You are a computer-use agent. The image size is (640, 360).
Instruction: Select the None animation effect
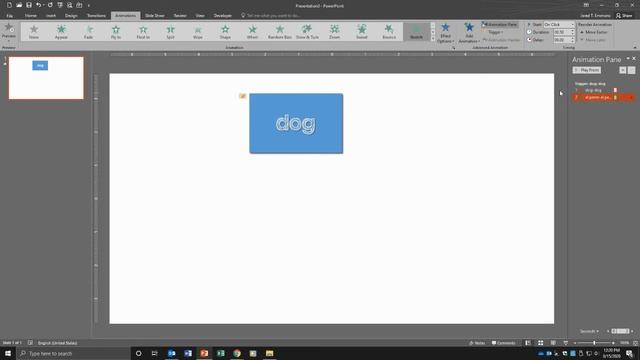(34, 32)
